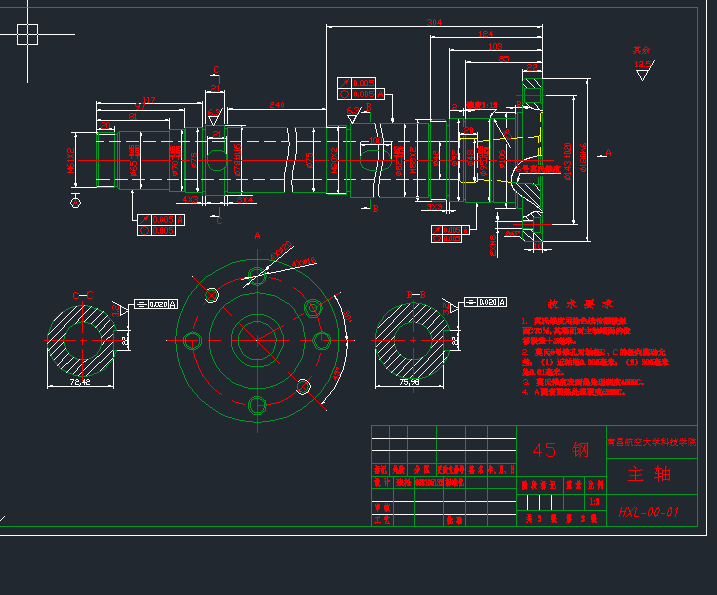Image resolution: width=717 pixels, height=595 pixels.
Task: Select the 3X4 groove dimension
Action: pyautogui.click(x=245, y=199)
